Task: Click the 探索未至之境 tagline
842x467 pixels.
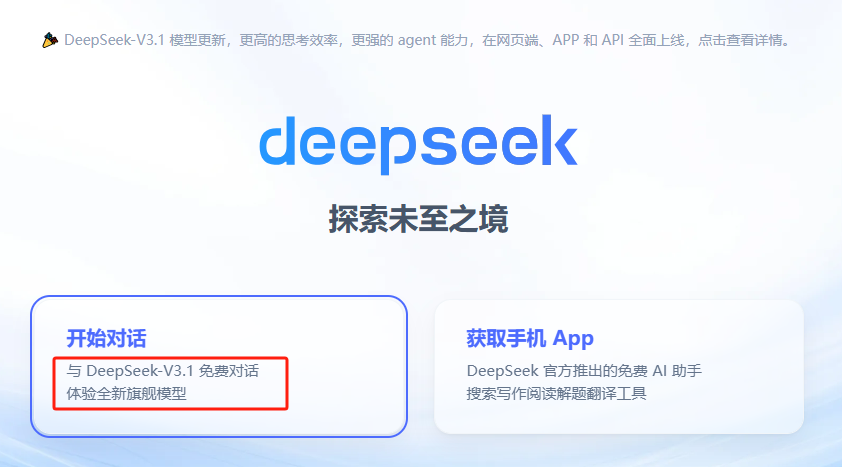Action: click(x=418, y=219)
